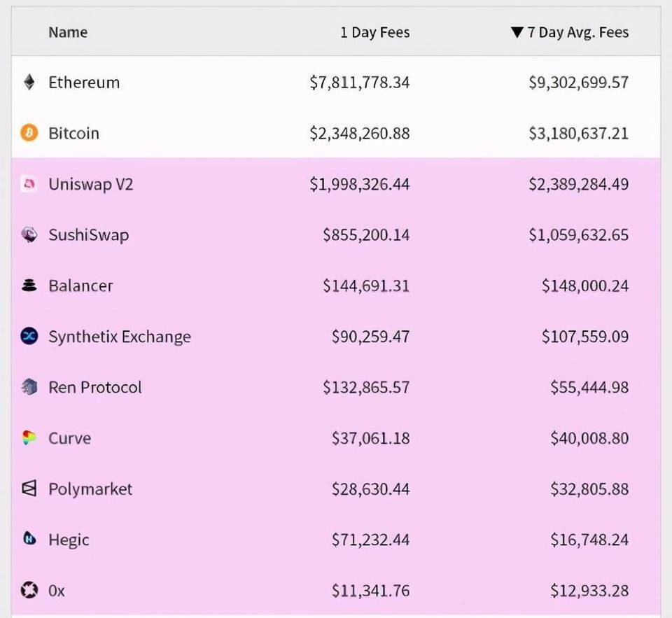Click the SushiSwap logo icon

click(x=29, y=235)
